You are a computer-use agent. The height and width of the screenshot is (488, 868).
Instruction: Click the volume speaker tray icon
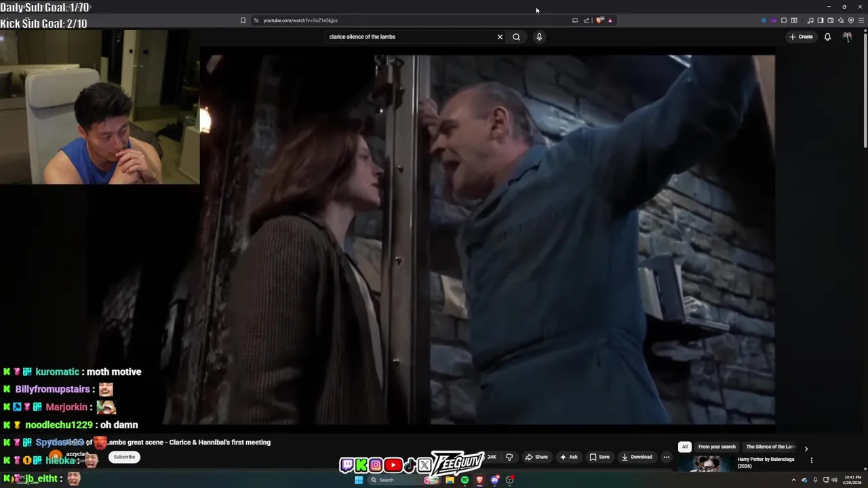pyautogui.click(x=834, y=480)
